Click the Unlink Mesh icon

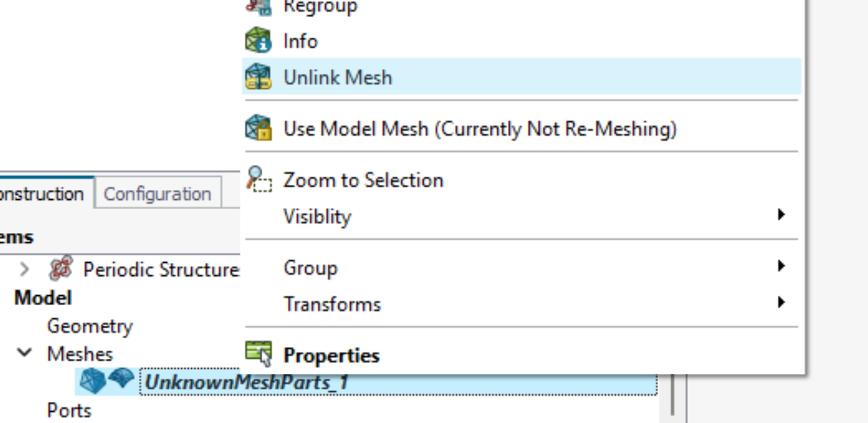click(x=258, y=77)
